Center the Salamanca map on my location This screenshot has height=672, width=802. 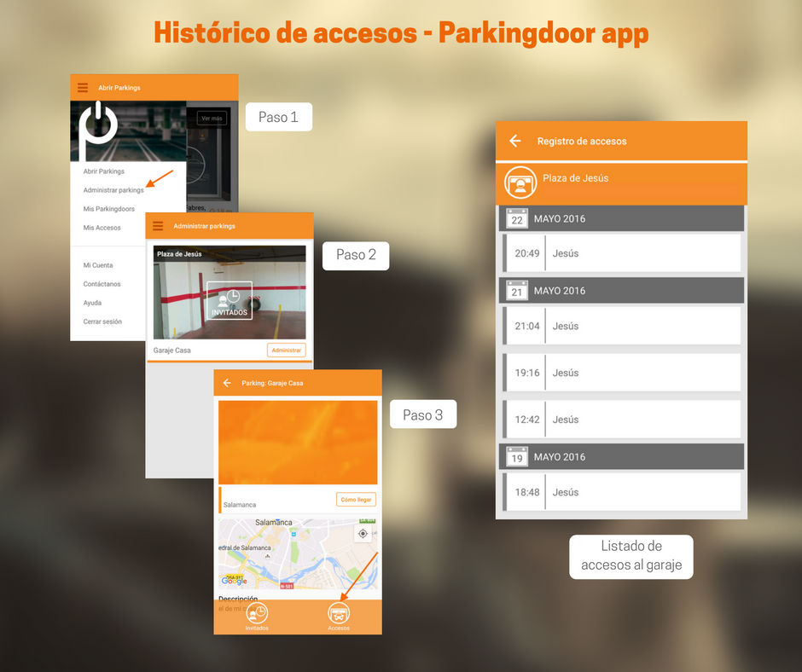tap(363, 533)
